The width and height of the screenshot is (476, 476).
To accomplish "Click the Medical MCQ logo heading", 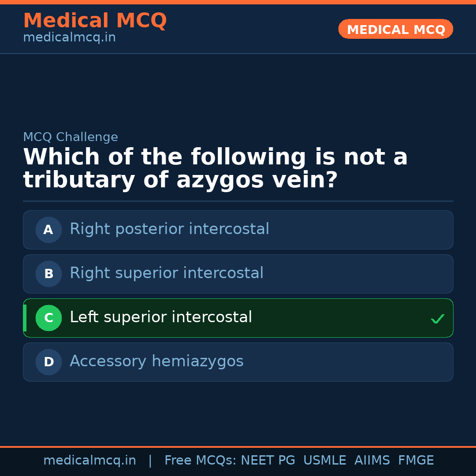I will 95,20.
